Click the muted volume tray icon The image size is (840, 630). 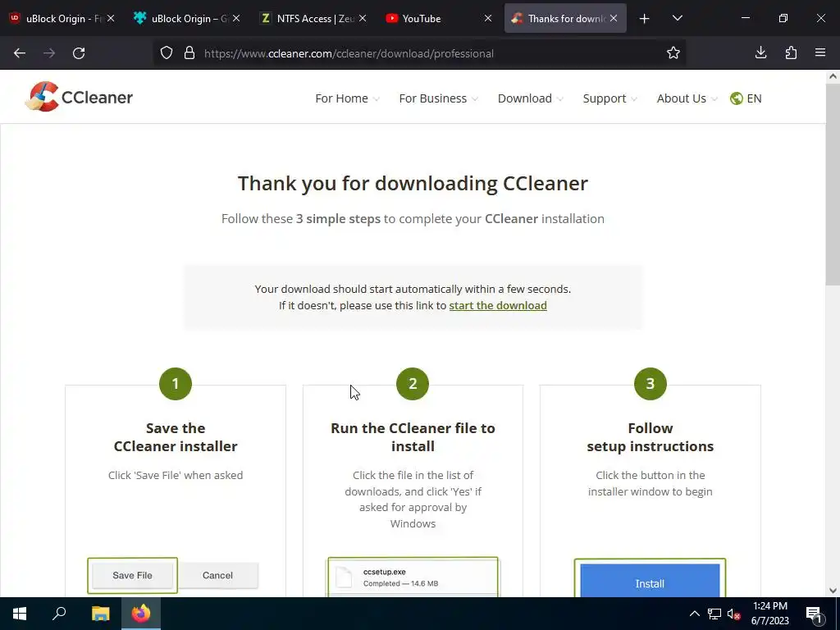[x=734, y=614]
